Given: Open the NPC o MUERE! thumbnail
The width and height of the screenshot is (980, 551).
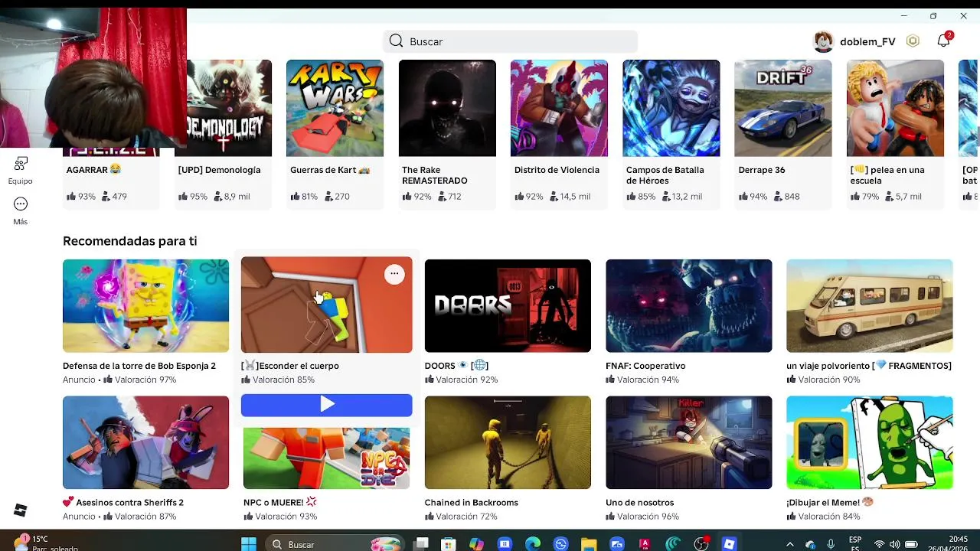Looking at the screenshot, I should pyautogui.click(x=326, y=458).
